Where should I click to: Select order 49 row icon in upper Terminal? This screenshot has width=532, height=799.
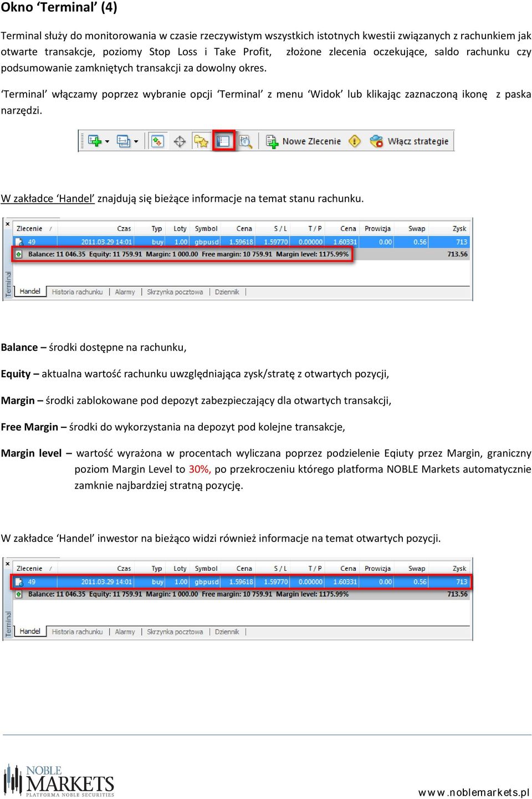[x=19, y=242]
